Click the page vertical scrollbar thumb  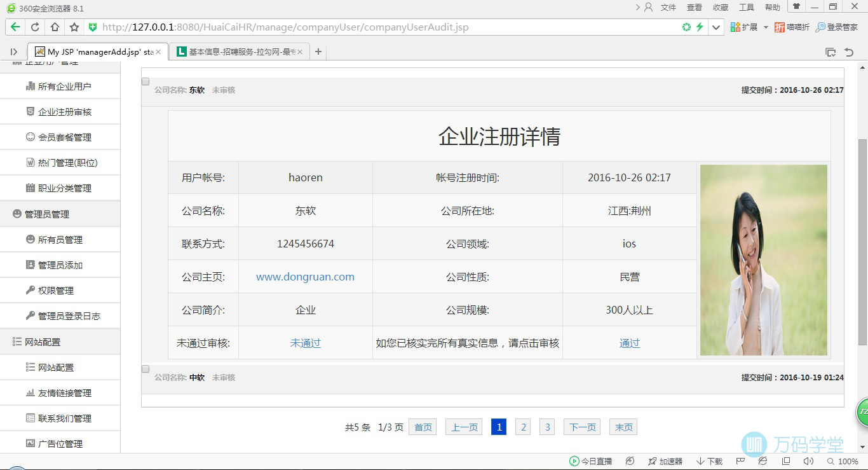[x=863, y=242]
